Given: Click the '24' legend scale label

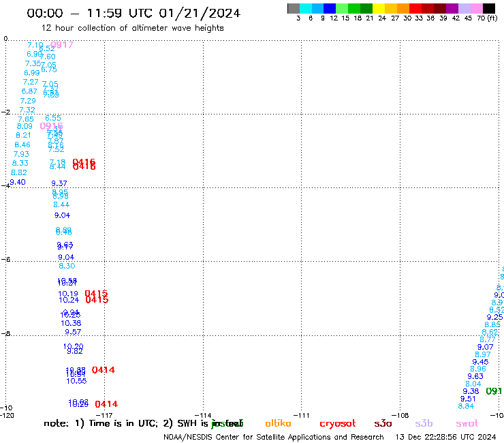Looking at the screenshot, I should tap(382, 18).
